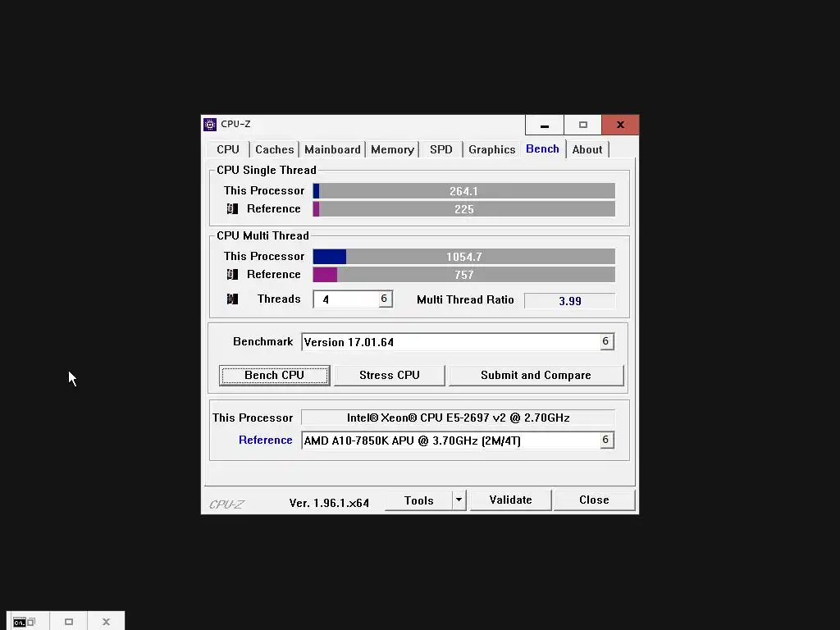Toggle the Threads checkbox
840x630 pixels.
pyautogui.click(x=232, y=299)
